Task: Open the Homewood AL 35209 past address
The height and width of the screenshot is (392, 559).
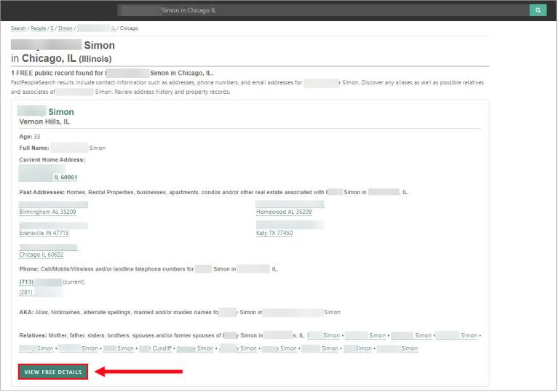Action: 284,212
